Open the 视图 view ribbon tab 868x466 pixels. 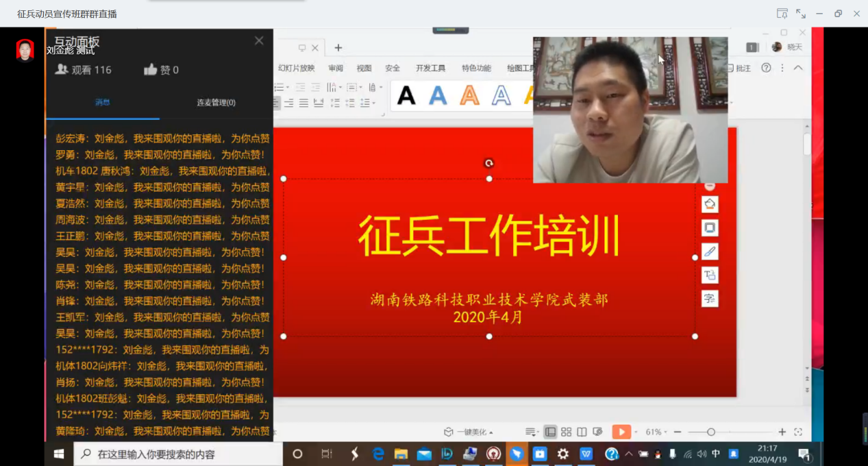(364, 69)
